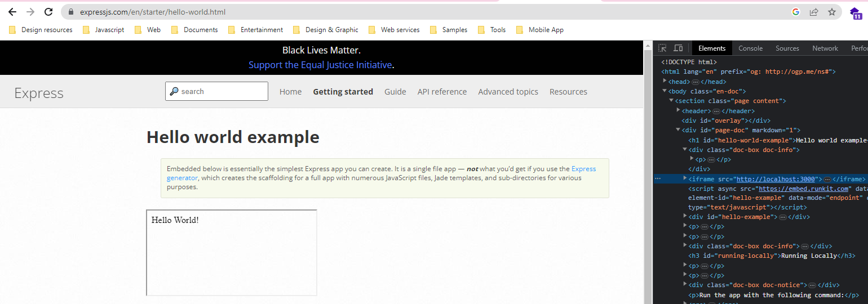
Task: Open the Resources nav item
Action: 568,92
